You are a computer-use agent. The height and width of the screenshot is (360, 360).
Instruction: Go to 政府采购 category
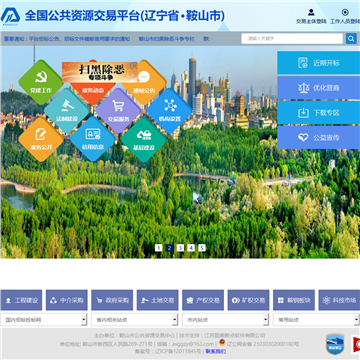112,300
